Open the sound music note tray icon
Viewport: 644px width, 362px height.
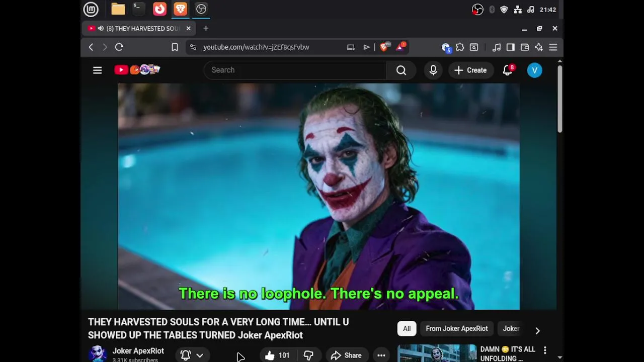pyautogui.click(x=531, y=10)
